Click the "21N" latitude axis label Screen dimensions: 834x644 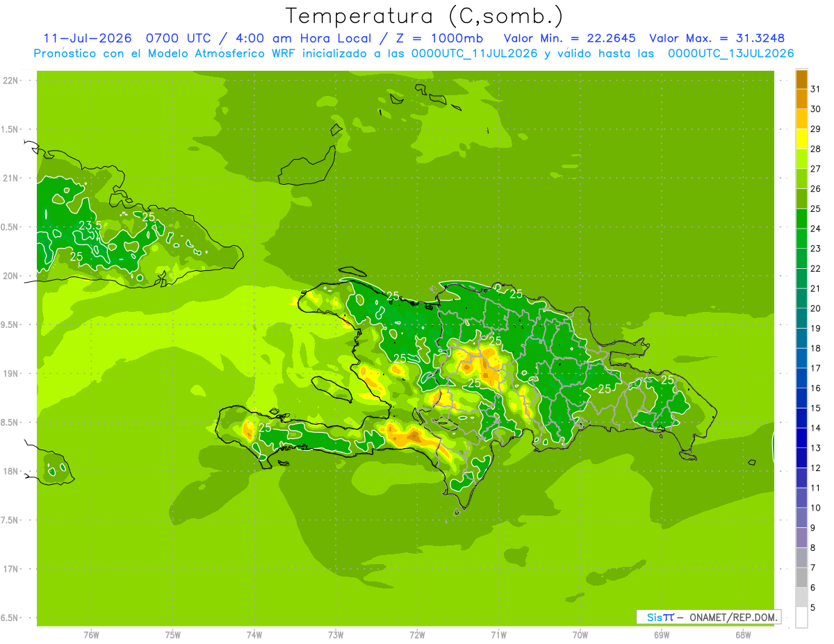[11, 178]
